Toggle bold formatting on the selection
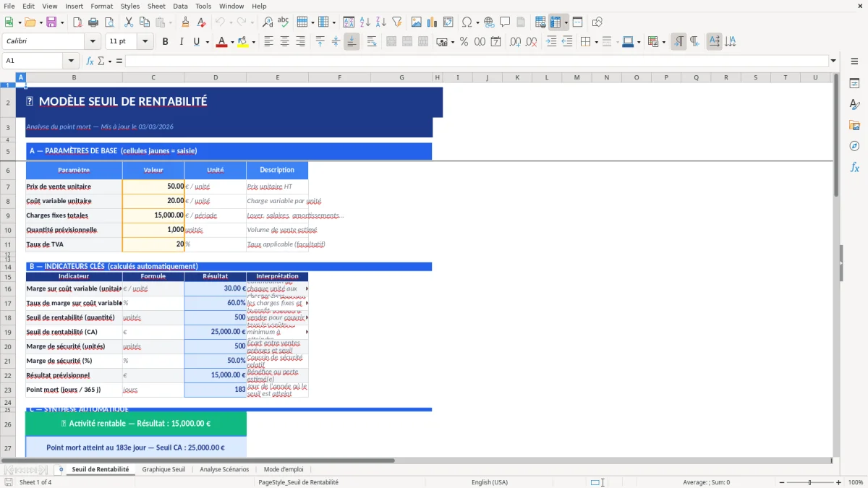This screenshot has width=868, height=488. (x=165, y=41)
